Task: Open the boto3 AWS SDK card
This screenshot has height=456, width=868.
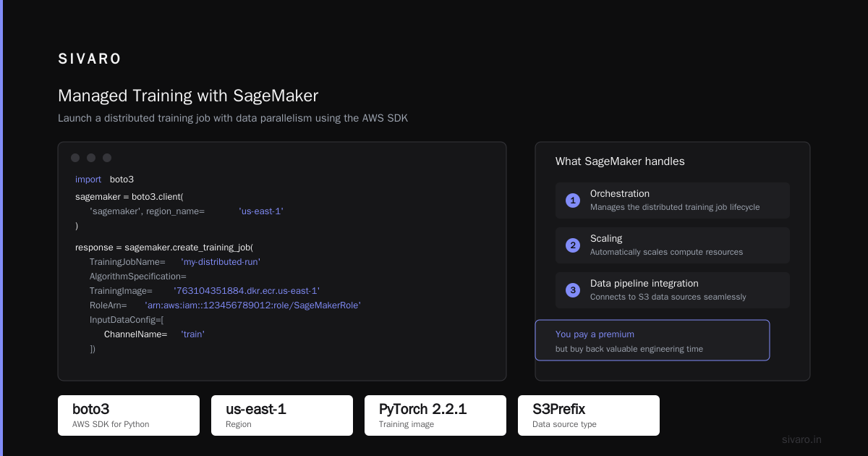Action: (x=129, y=415)
